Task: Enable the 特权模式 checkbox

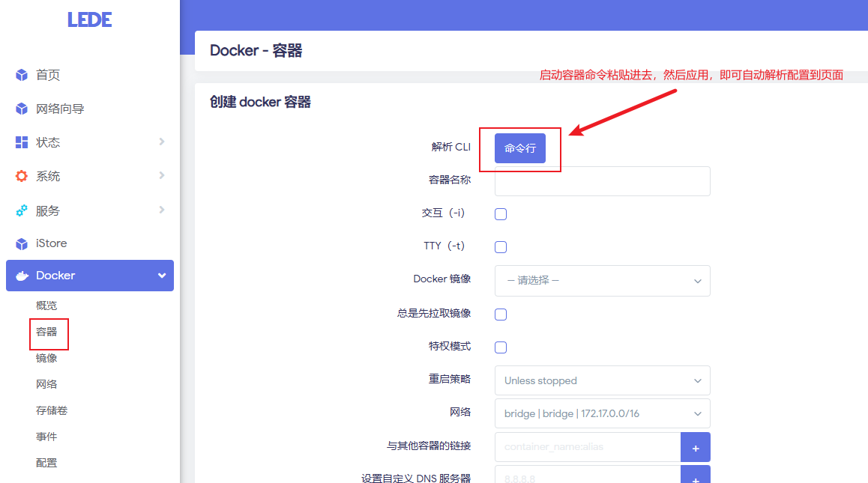Action: pos(501,347)
